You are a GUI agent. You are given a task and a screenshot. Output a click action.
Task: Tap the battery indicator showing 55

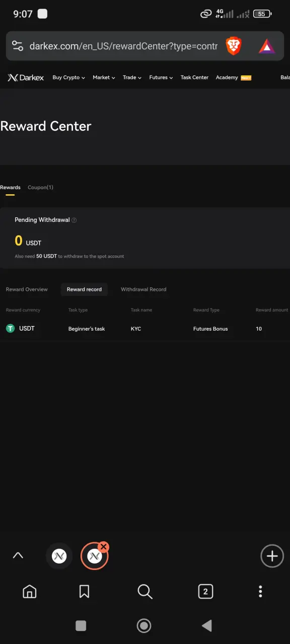(262, 14)
